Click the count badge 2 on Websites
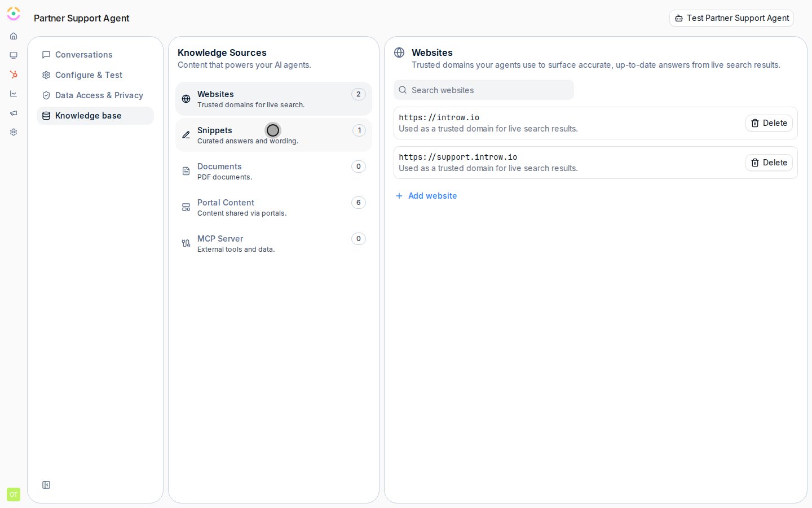This screenshot has width=812, height=508. pos(359,94)
